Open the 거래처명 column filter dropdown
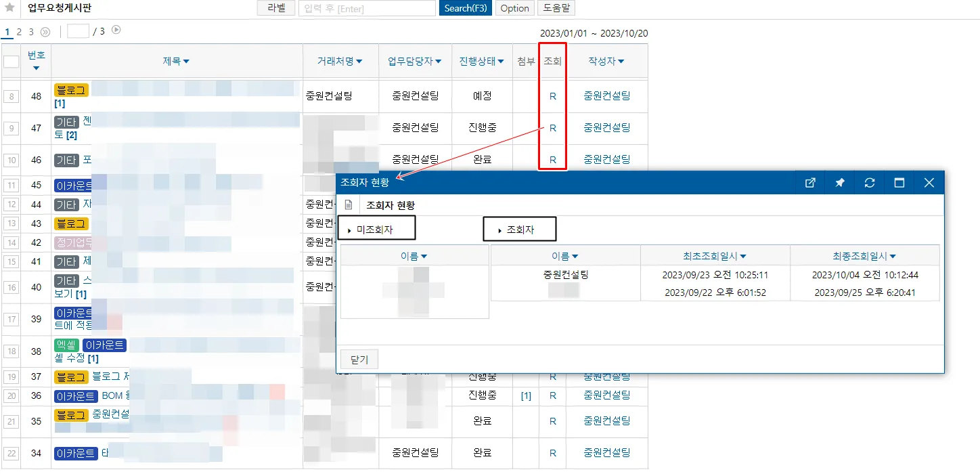 pyautogui.click(x=340, y=61)
